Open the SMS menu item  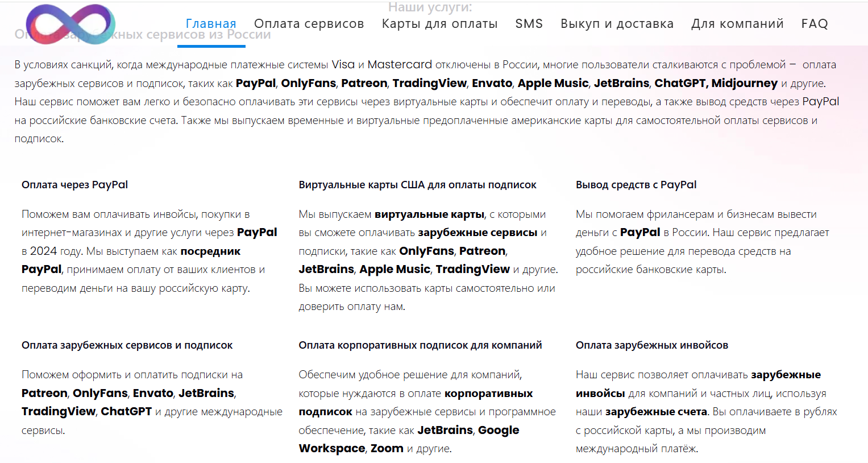pos(529,24)
